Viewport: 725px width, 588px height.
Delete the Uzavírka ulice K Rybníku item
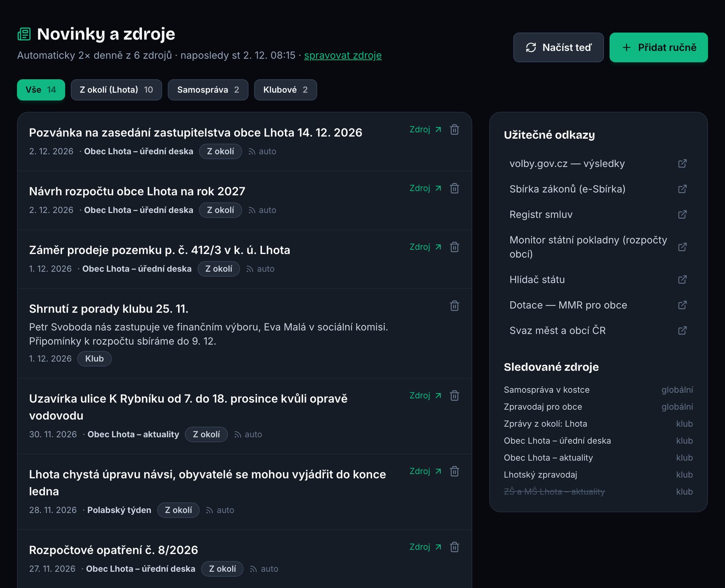454,395
